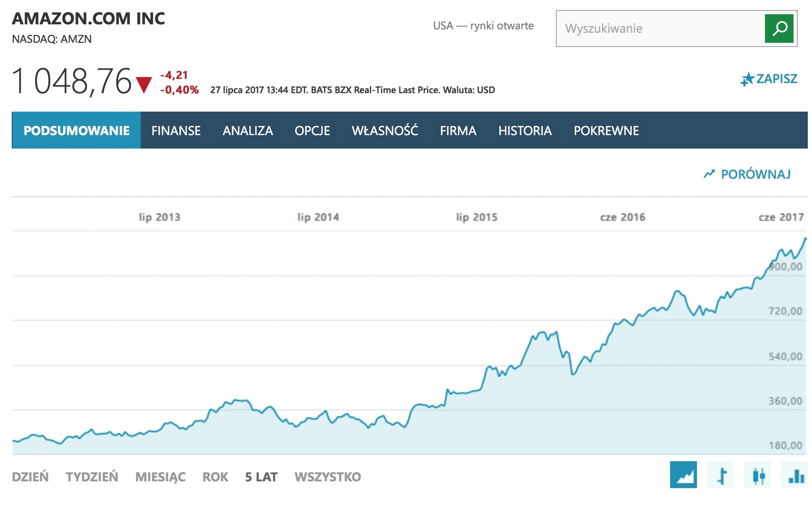The image size is (812, 512).
Task: Click the lip 2014 axis label
Action: coord(318,217)
